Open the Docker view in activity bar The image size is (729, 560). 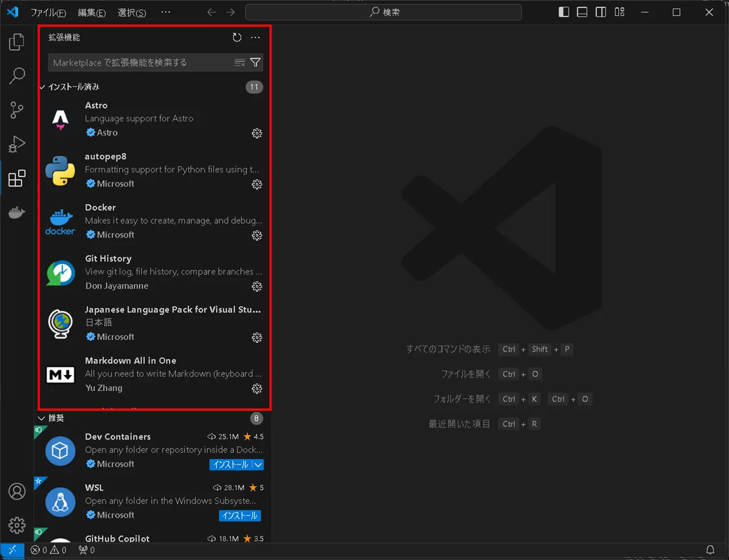click(x=17, y=212)
